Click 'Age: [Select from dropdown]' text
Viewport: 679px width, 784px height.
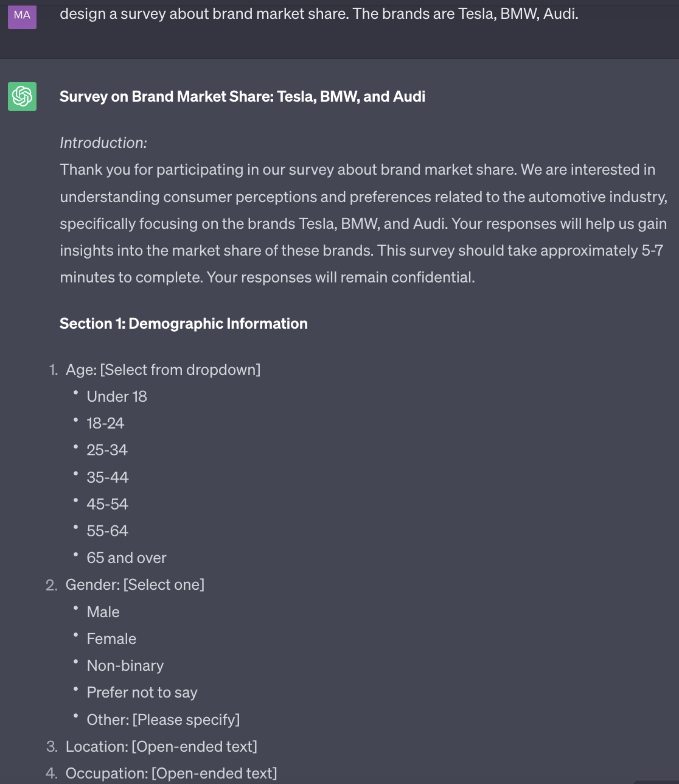163,369
